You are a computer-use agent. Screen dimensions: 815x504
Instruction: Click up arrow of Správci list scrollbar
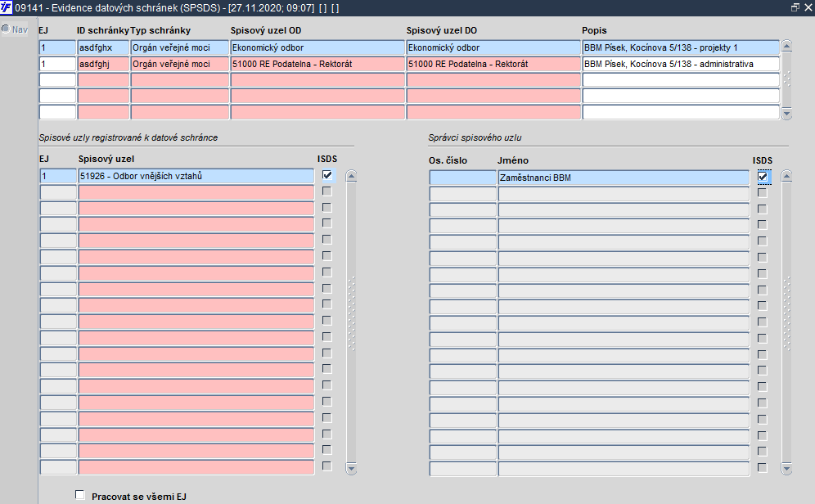(786, 176)
